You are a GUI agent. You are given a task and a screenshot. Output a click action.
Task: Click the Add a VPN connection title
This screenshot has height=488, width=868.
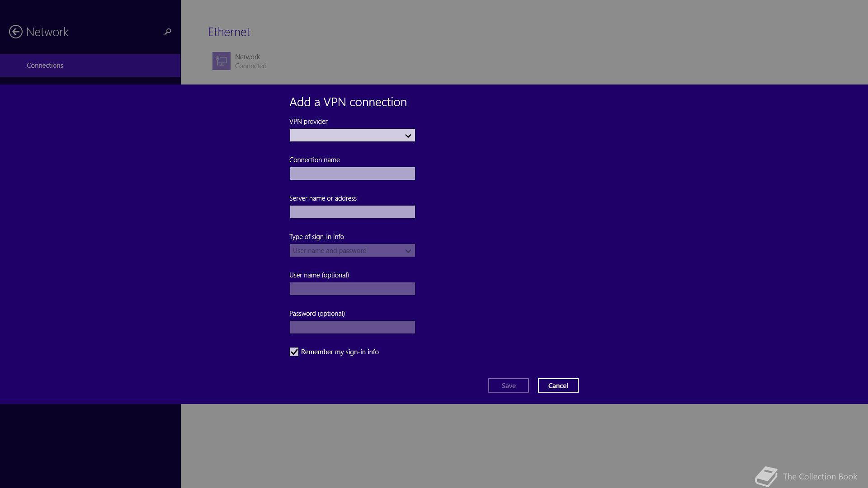[348, 102]
